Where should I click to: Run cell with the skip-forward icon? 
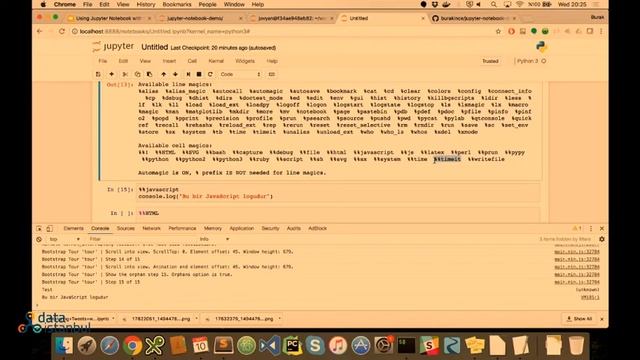(188, 74)
